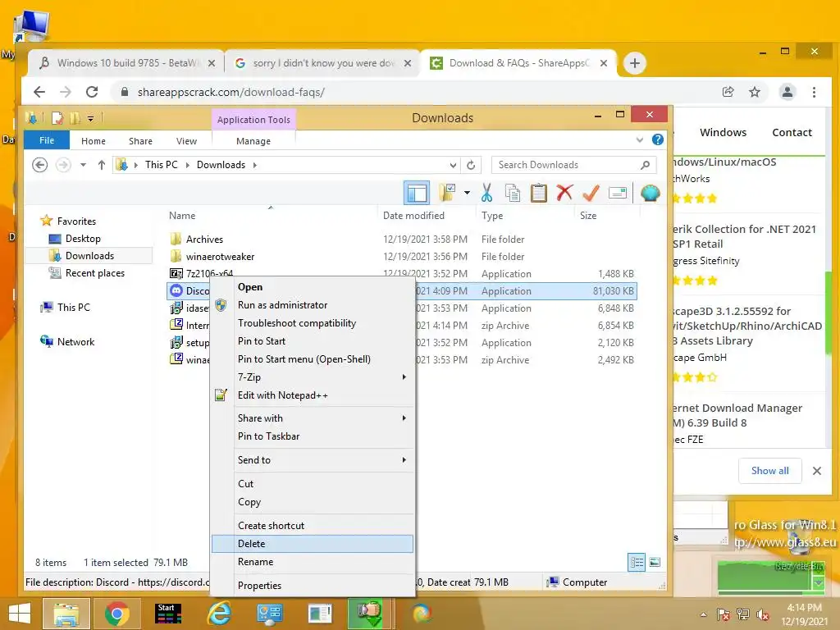Reload the Chrome page

(92, 92)
